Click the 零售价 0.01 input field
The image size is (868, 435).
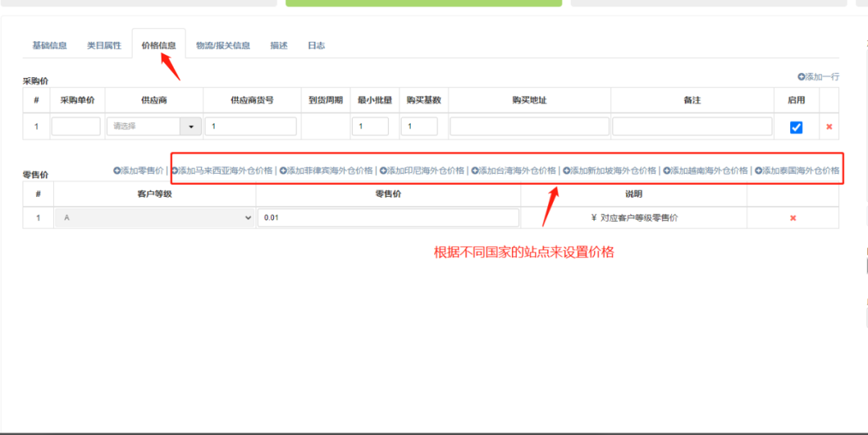(x=388, y=218)
